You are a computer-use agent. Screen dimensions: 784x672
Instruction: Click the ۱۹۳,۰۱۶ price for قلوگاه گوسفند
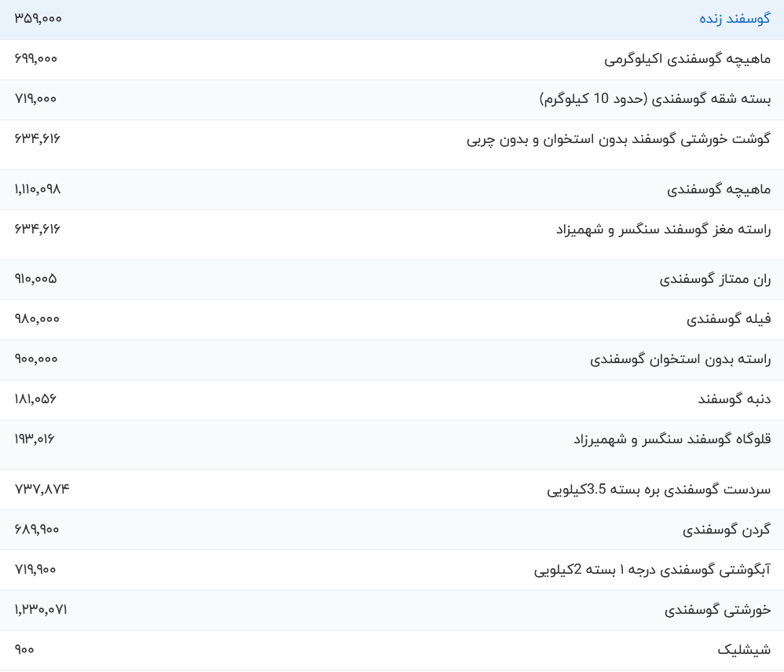tap(35, 439)
